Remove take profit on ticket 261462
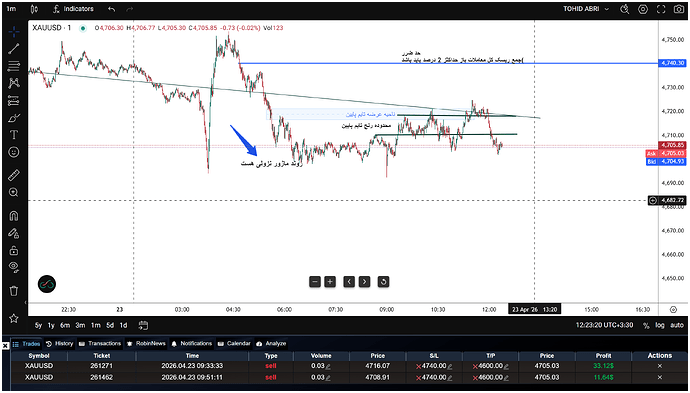This screenshot has width=690, height=393. 475,378
